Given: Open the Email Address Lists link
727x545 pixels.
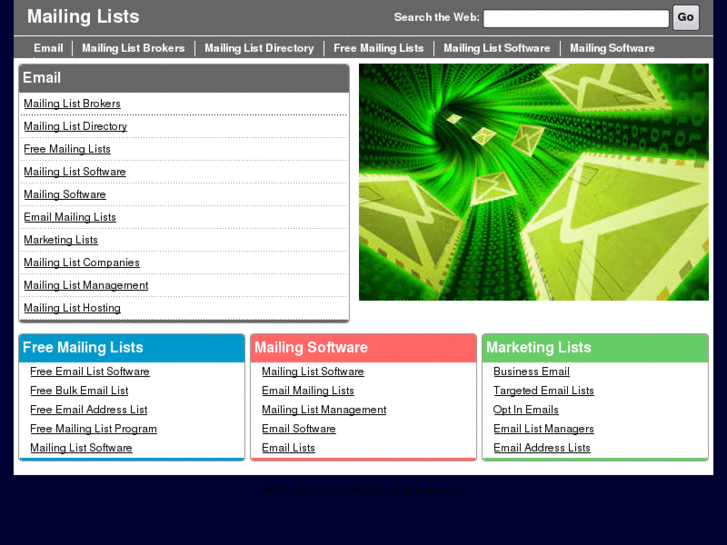Looking at the screenshot, I should click(x=542, y=448).
